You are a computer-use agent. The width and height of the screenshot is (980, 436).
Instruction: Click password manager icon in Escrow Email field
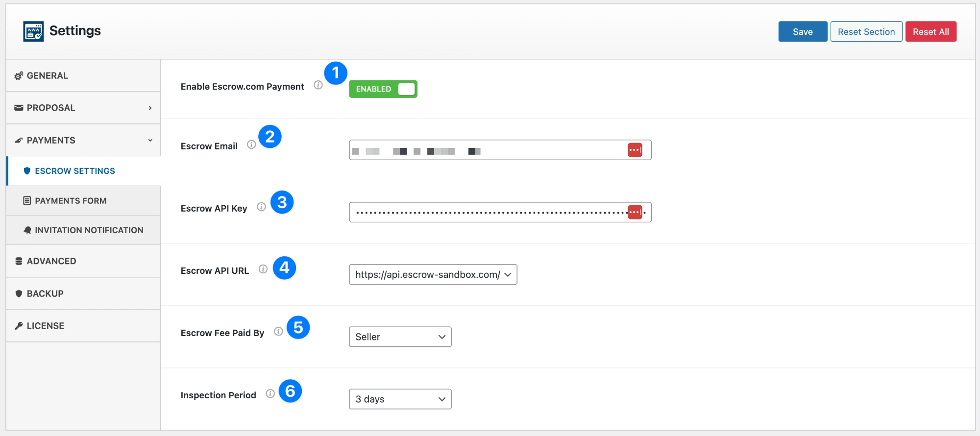635,150
